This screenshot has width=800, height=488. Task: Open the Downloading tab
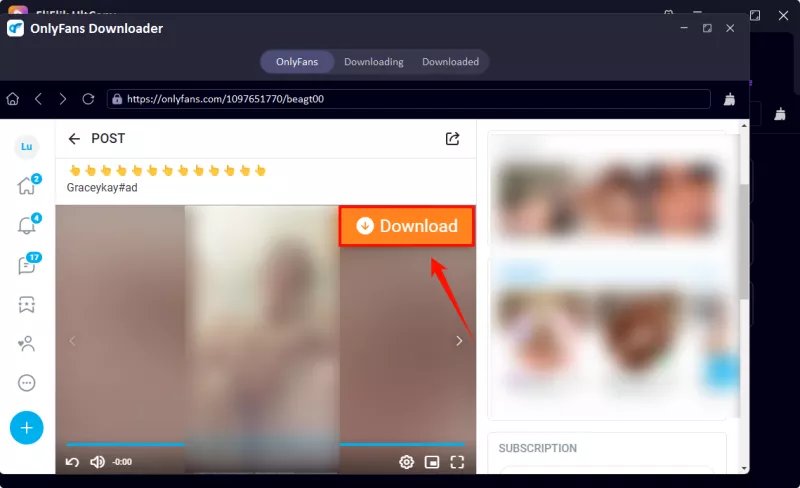coord(373,62)
